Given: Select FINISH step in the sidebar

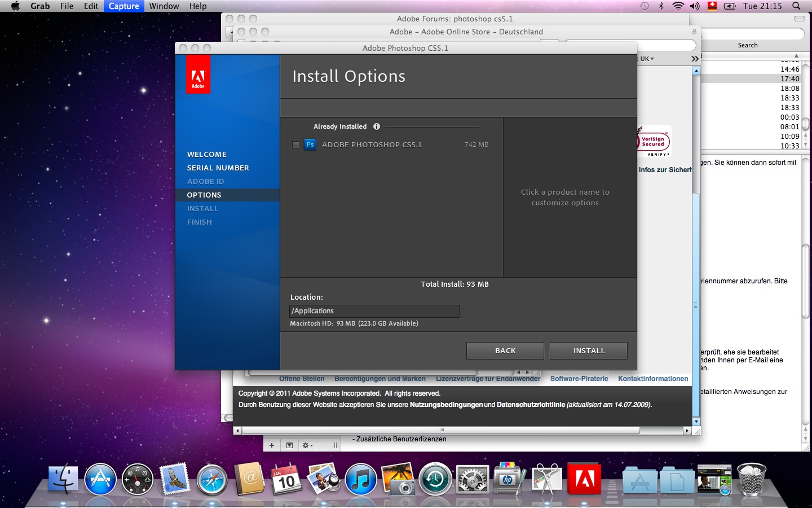Looking at the screenshot, I should [x=200, y=222].
